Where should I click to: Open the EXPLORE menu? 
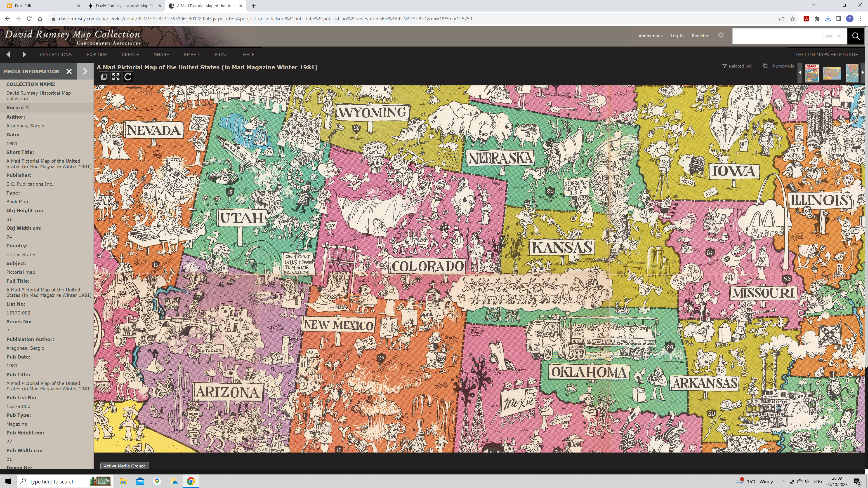click(97, 54)
